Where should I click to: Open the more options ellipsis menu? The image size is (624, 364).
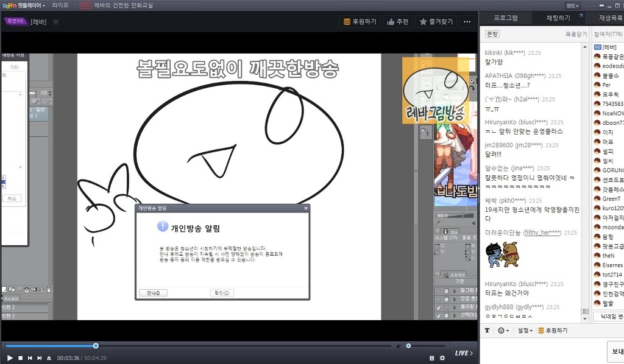point(467,21)
